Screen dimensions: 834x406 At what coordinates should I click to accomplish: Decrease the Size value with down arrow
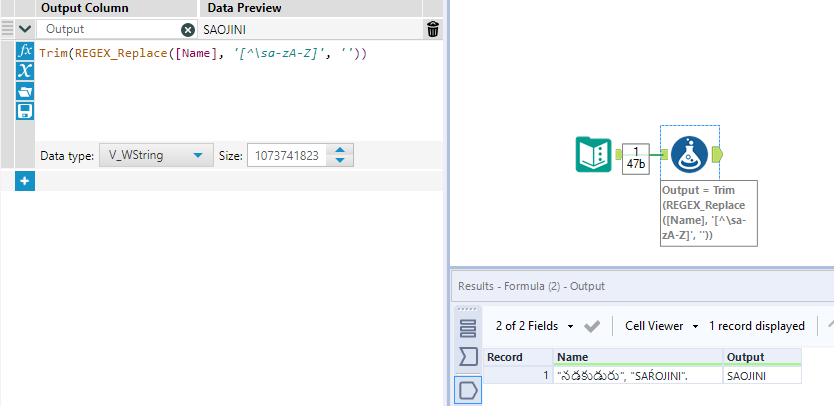tap(341, 160)
